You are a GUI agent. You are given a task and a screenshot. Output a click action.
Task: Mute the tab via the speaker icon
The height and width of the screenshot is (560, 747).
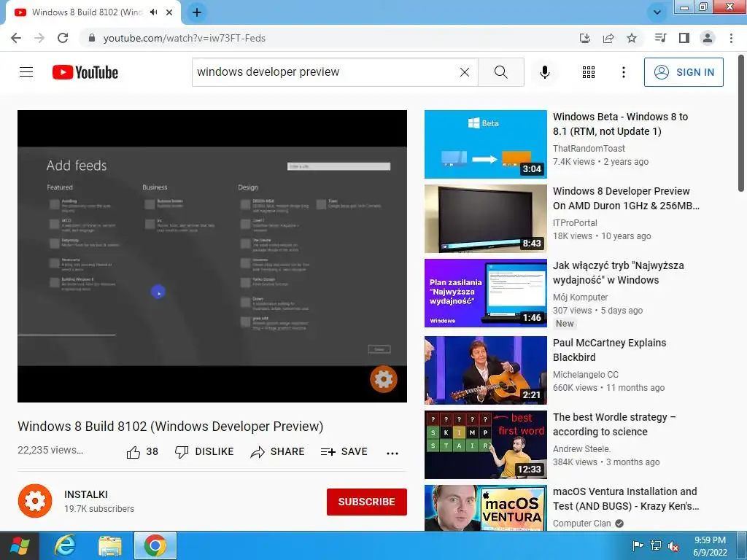(x=154, y=12)
